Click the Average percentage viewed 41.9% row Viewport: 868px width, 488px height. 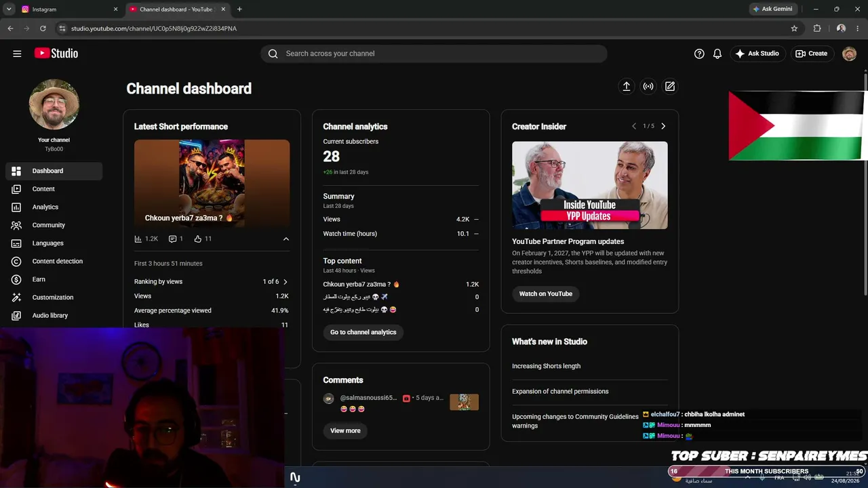pos(211,310)
